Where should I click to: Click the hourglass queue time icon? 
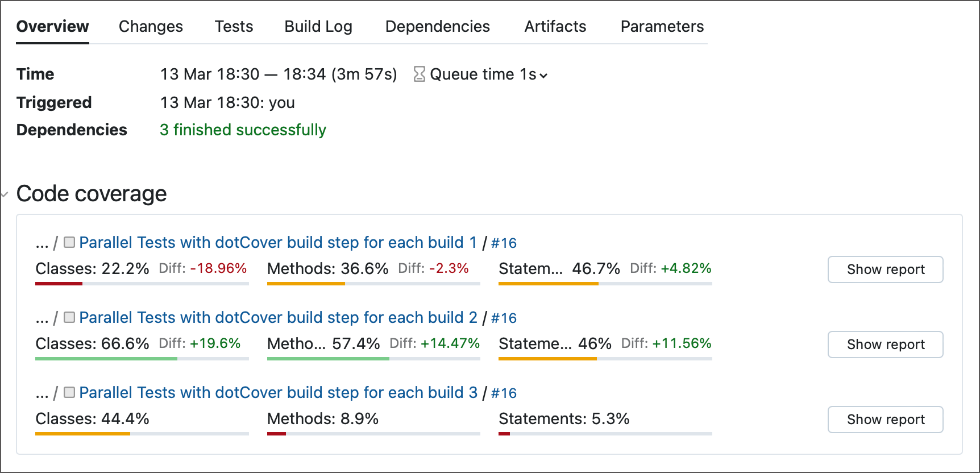419,74
